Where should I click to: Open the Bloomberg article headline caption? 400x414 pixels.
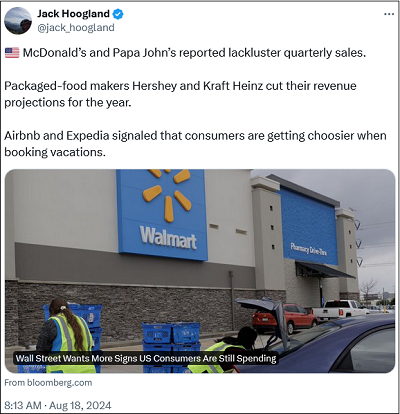click(x=146, y=359)
